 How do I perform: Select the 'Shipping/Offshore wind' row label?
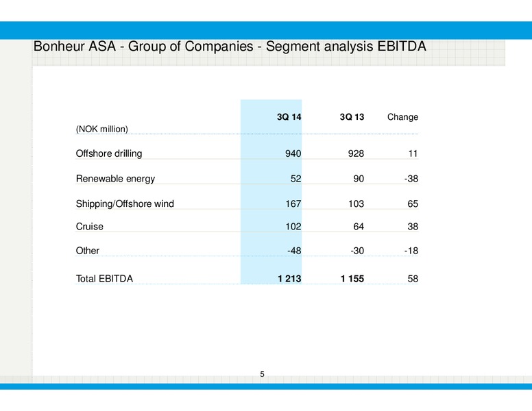coord(125,204)
